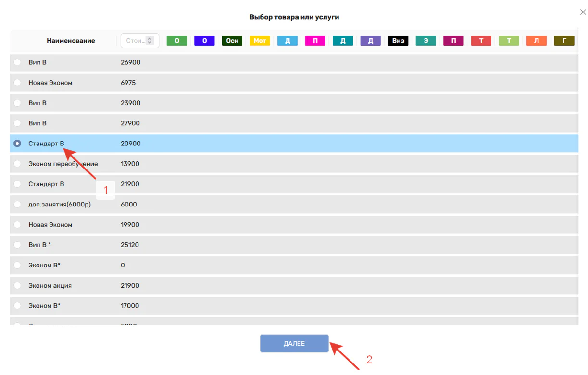Select the dark green "Осн" tag

tap(232, 41)
